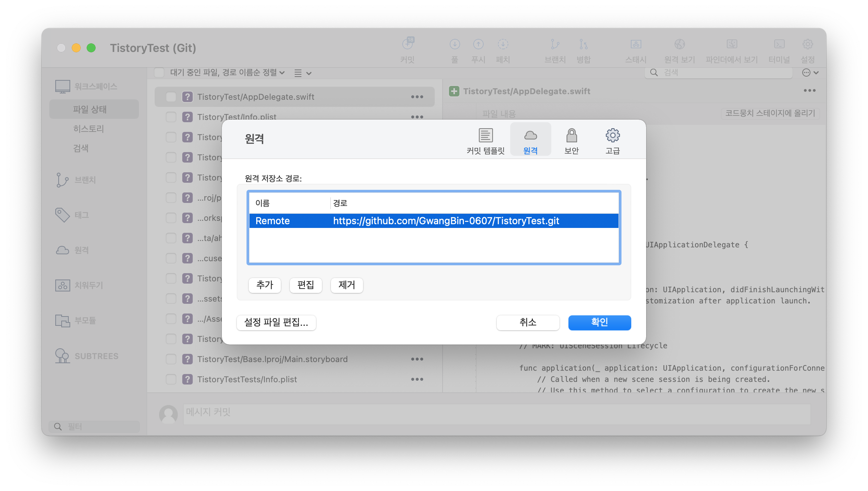868x491 pixels.
Task: Select History (히스토리) in the sidebar
Action: click(89, 129)
